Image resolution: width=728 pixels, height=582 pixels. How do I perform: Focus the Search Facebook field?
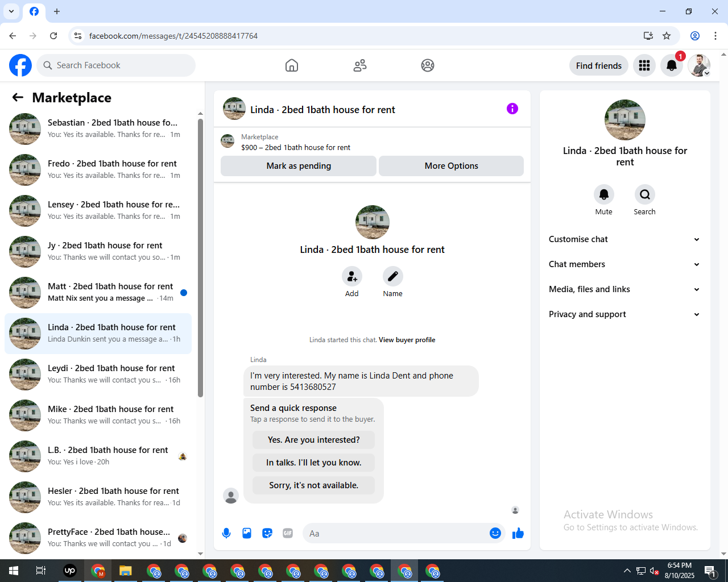[116, 65]
